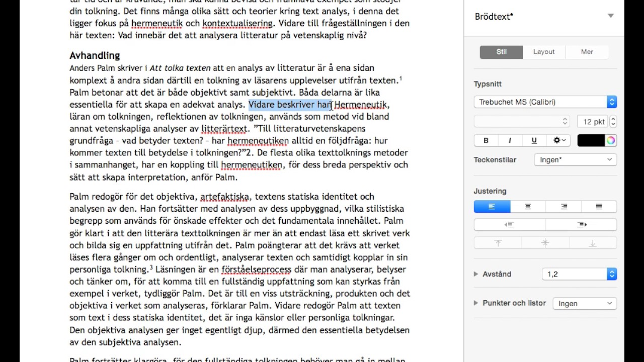Click the font size stepper arrows
This screenshot has height=362, width=644.
click(613, 122)
